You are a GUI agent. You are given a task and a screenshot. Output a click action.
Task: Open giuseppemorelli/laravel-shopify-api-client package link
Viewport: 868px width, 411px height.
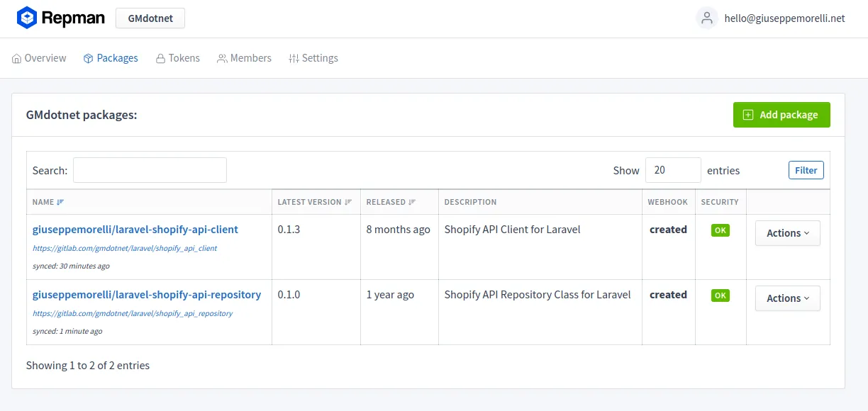(135, 230)
